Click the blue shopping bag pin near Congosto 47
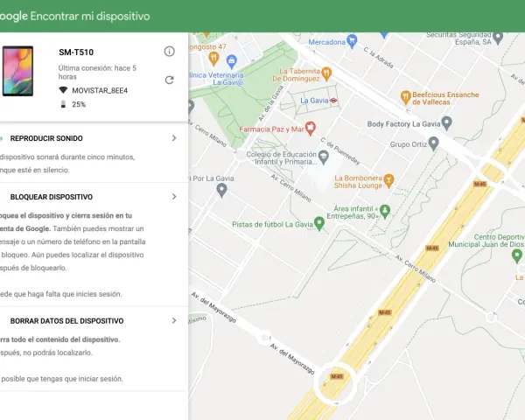The image size is (525, 420). tap(231, 61)
